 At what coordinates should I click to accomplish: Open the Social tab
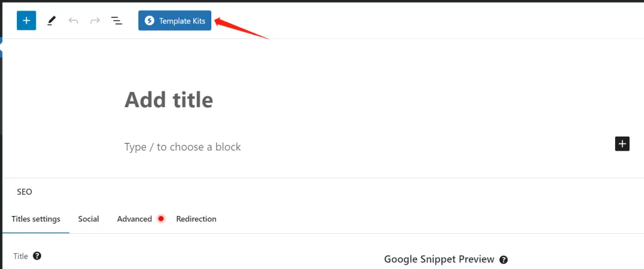tap(89, 219)
